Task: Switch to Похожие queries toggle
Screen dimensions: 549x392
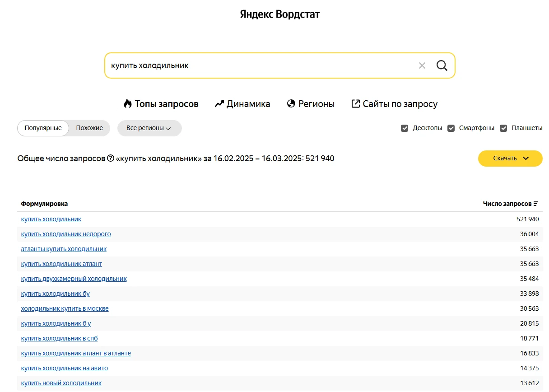Action: click(89, 128)
